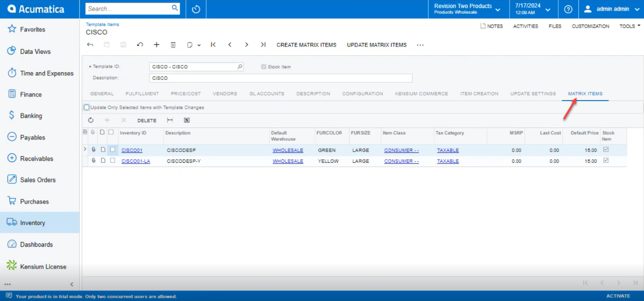Click the search magnifier icon

pyautogui.click(x=175, y=8)
